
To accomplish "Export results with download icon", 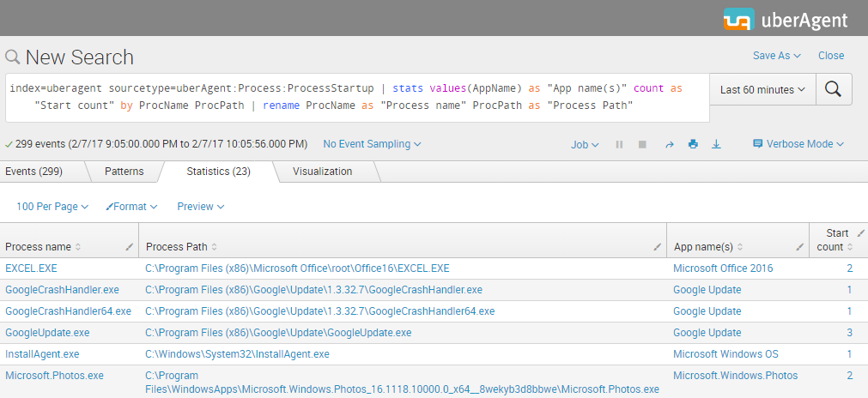I will [716, 144].
